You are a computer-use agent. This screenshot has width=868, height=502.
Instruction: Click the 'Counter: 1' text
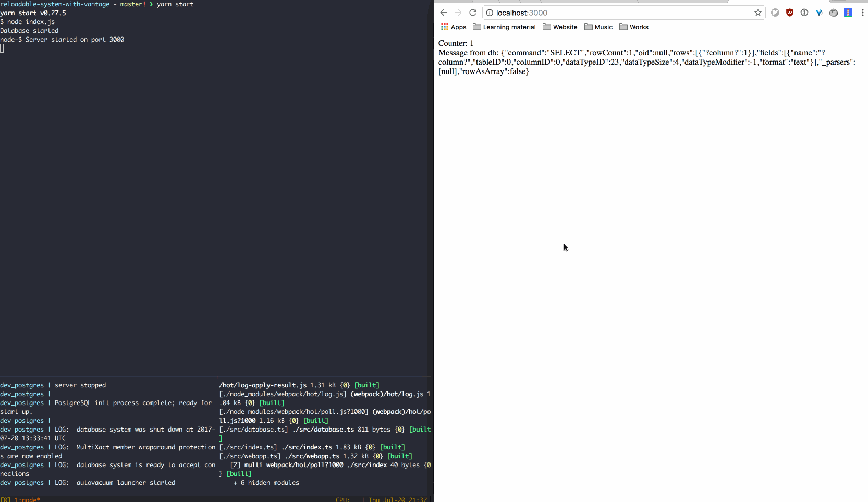(x=456, y=43)
